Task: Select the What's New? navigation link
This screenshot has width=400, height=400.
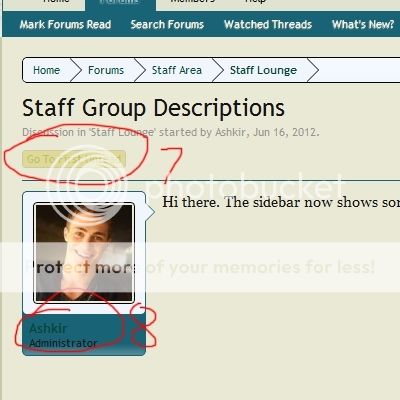Action: (x=363, y=24)
